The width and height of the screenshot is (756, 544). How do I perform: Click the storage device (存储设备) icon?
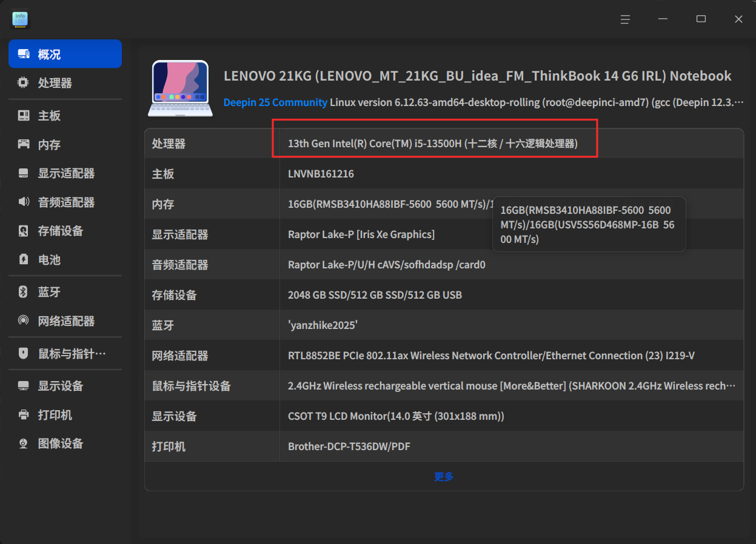[x=24, y=231]
